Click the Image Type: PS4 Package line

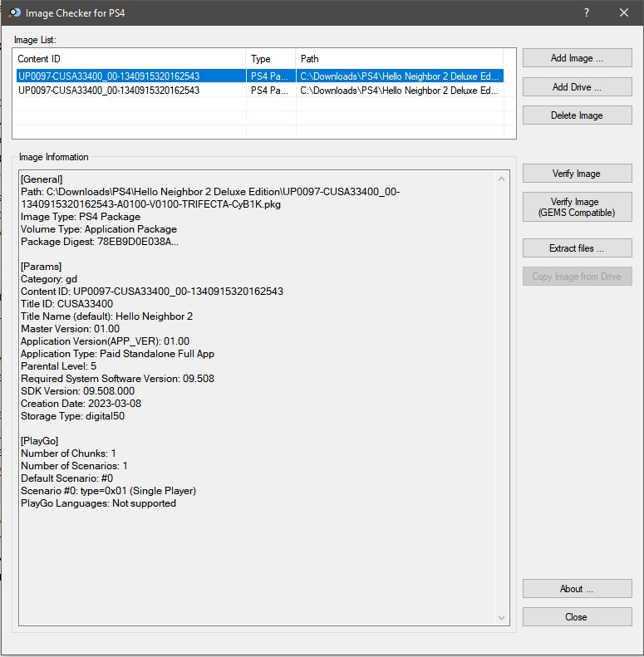[81, 217]
